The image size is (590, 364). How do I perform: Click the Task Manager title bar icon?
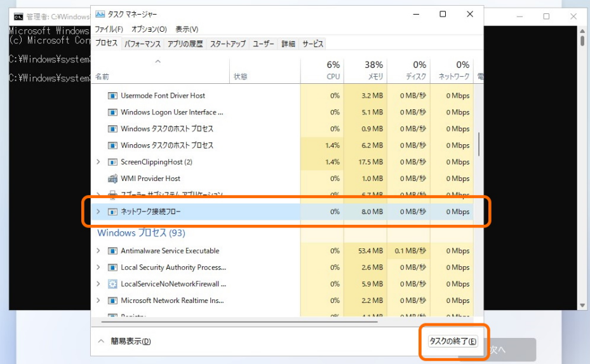point(100,15)
